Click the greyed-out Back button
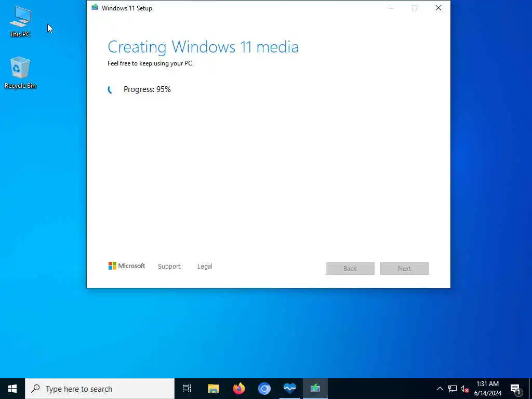The height and width of the screenshot is (399, 532). pyautogui.click(x=350, y=269)
